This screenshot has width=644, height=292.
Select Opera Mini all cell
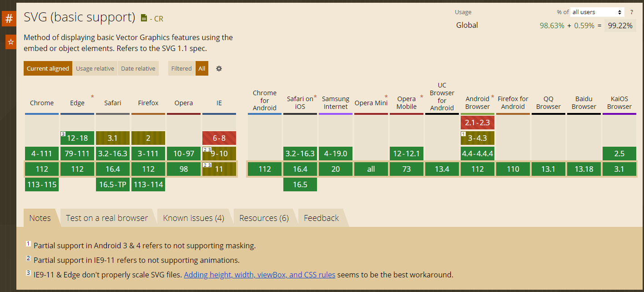click(371, 169)
